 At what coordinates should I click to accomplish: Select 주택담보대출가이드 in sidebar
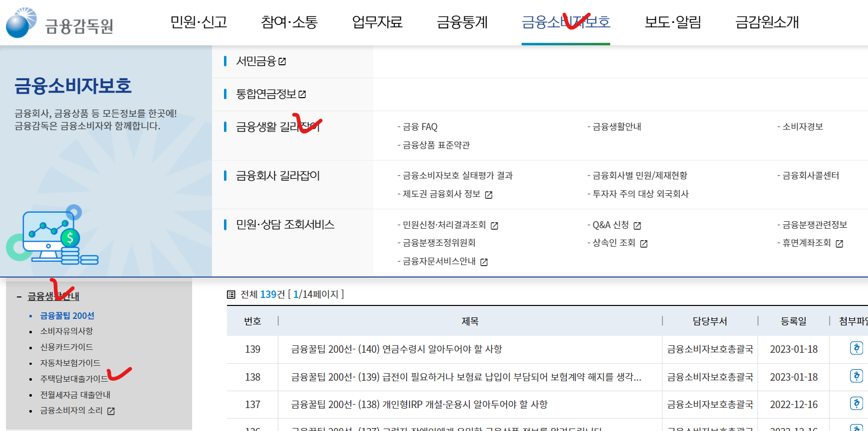[x=74, y=379]
